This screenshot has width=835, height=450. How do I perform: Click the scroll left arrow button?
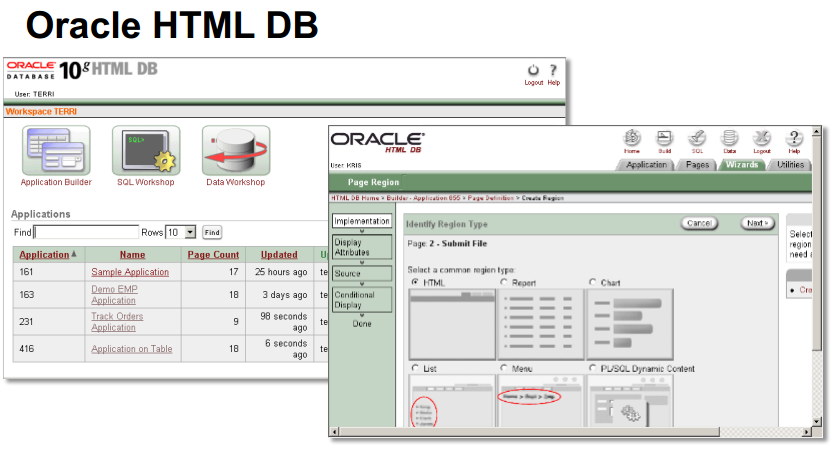(334, 431)
